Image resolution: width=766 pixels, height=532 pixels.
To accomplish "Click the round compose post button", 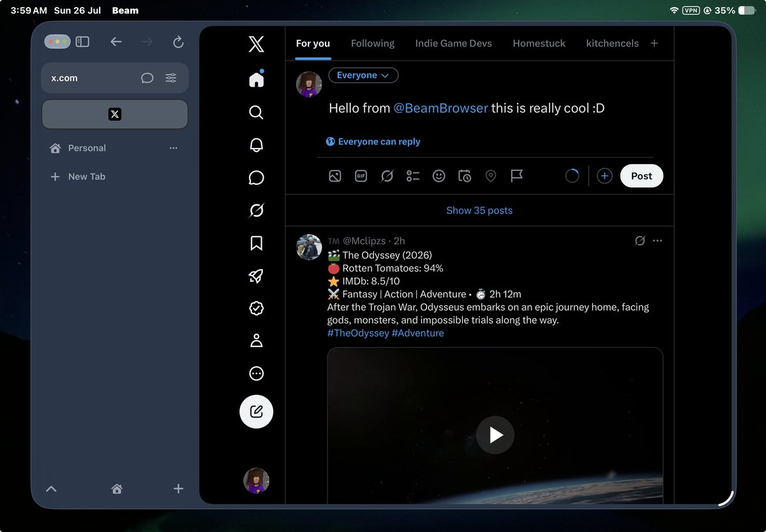I will pos(256,411).
